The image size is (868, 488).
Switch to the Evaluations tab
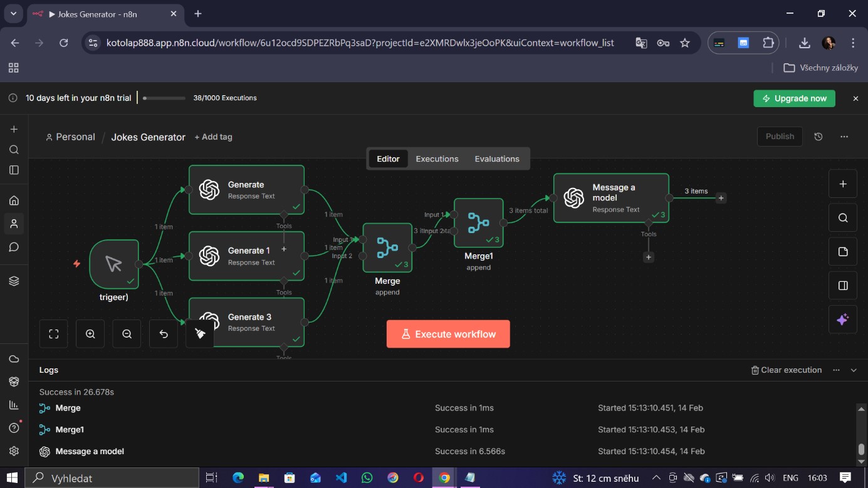pos(497,159)
